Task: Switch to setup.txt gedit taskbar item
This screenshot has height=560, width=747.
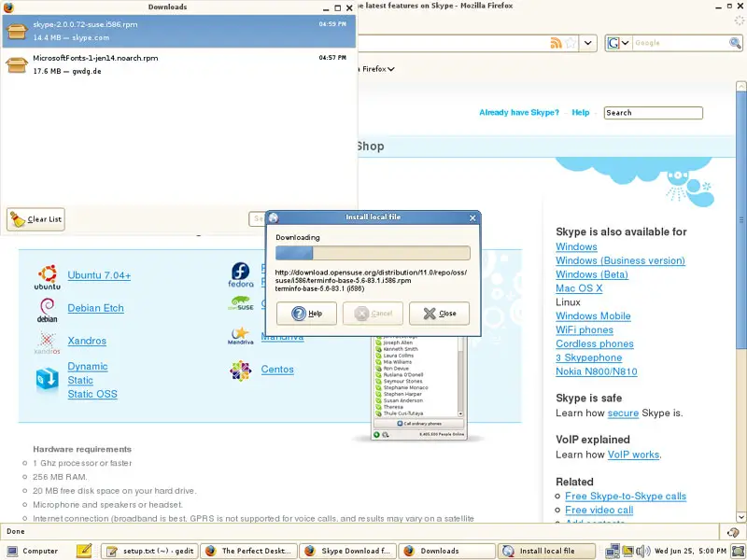Action: pos(150,551)
